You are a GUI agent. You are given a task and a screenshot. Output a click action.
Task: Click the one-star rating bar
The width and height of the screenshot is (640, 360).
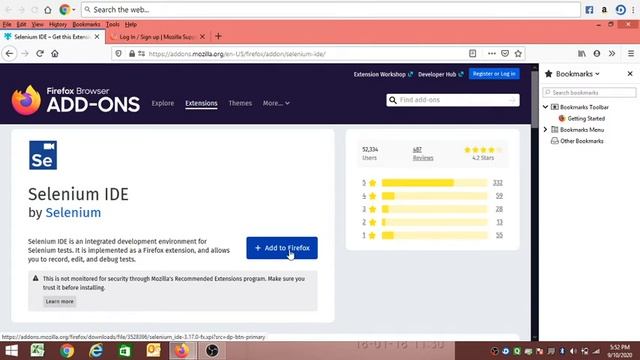point(435,235)
